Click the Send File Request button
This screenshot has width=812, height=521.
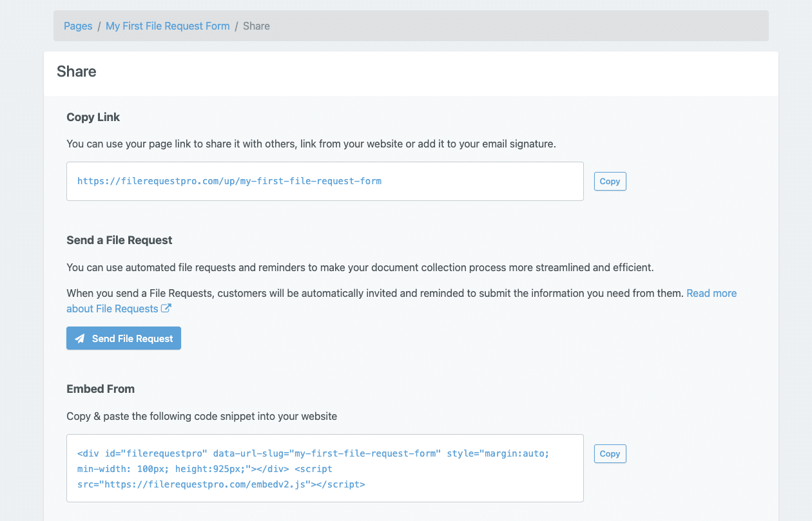click(x=124, y=338)
